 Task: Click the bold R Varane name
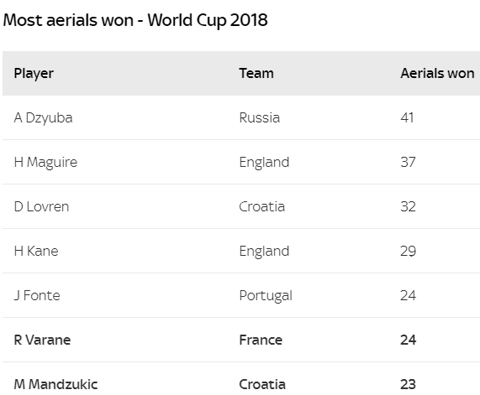42,340
